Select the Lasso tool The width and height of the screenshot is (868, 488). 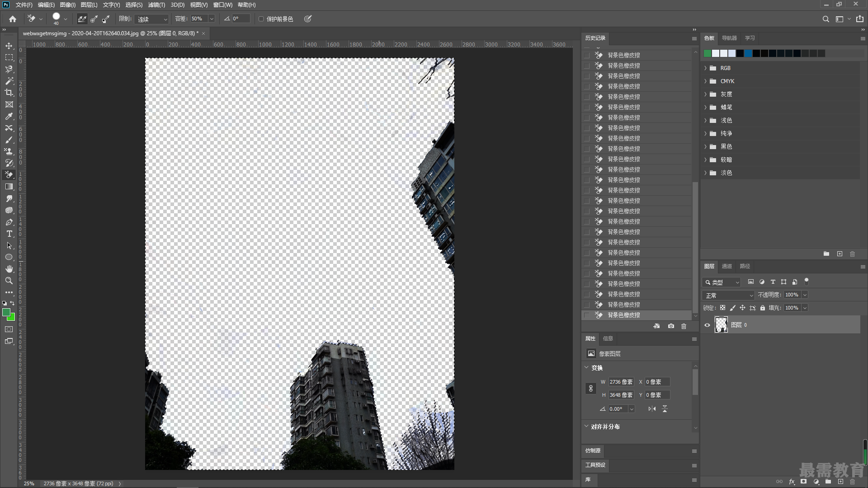9,69
